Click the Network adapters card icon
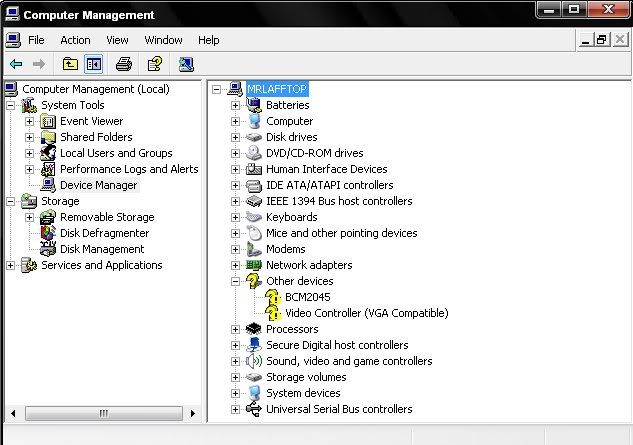 coord(254,265)
